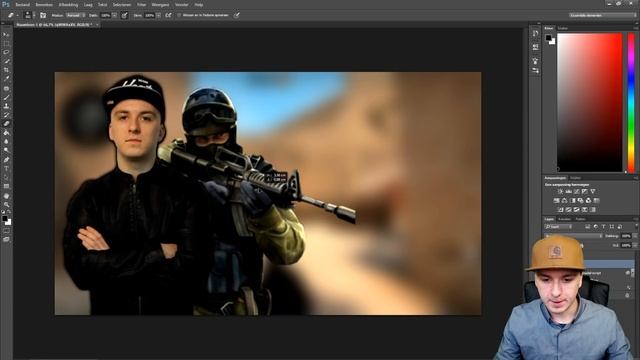The height and width of the screenshot is (360, 640).
Task: Select the Hand tool
Action: click(6, 196)
